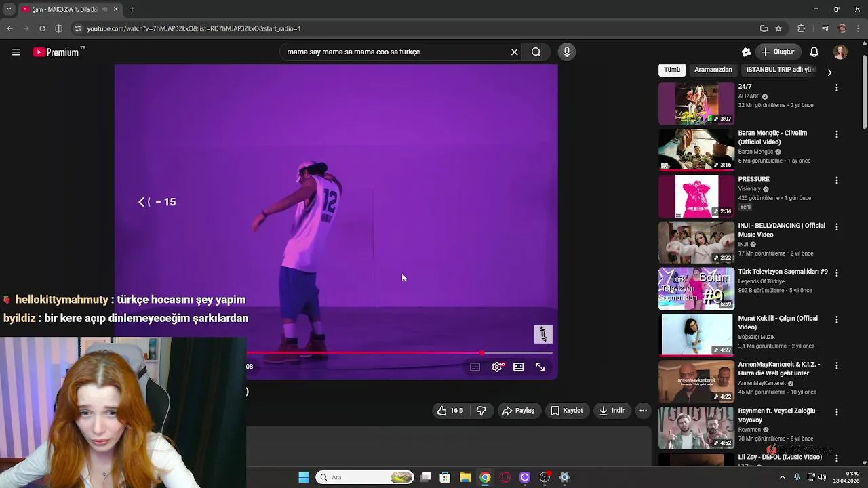Show more filter chips with arrow
The image size is (868, 488).
(829, 73)
